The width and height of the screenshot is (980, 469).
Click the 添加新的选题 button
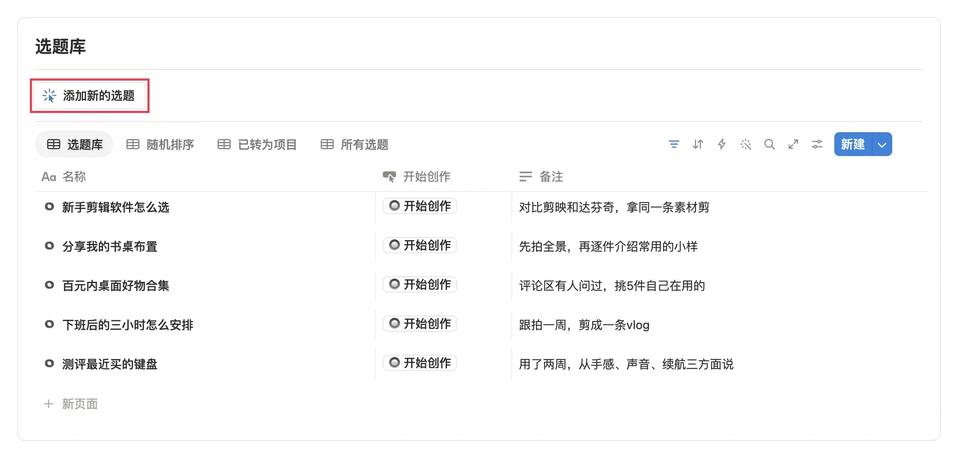(89, 96)
